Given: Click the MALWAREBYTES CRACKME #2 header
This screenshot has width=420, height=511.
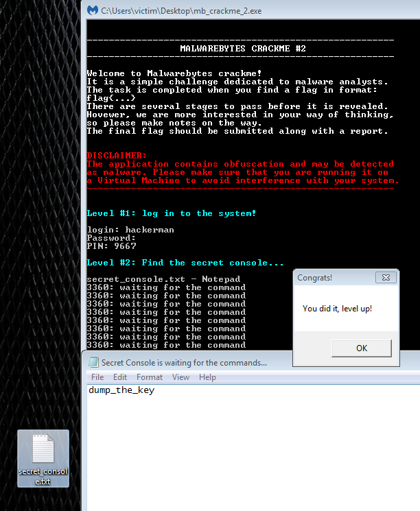Looking at the screenshot, I should click(243, 49).
